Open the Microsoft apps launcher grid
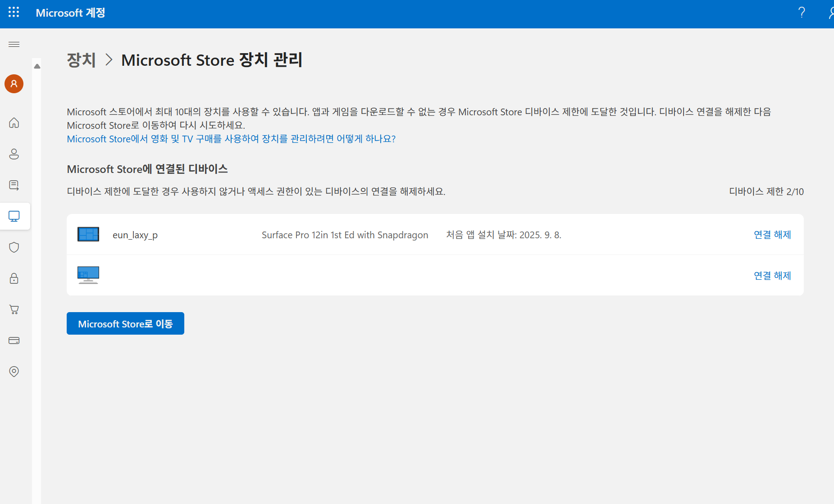 (x=14, y=12)
